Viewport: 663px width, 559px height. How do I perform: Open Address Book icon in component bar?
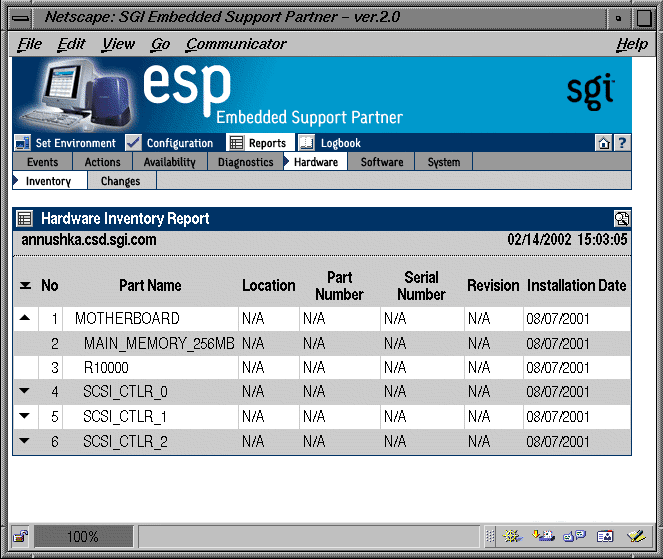(x=605, y=537)
